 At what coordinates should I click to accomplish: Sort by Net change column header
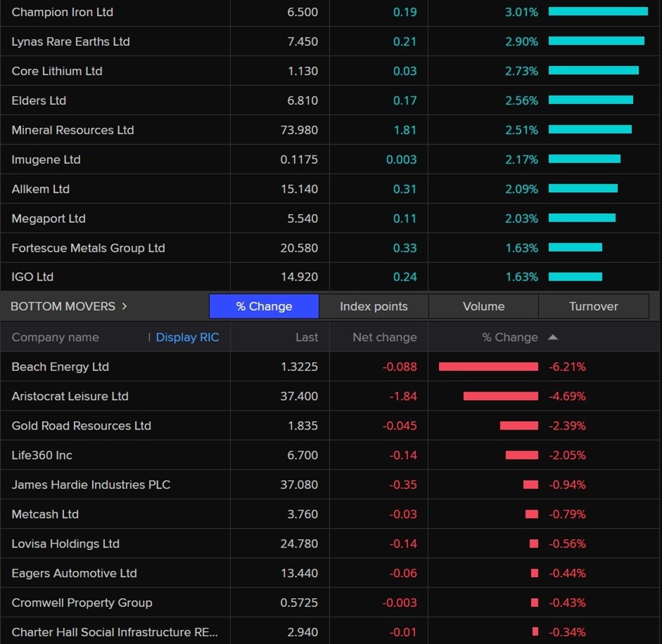pyautogui.click(x=385, y=337)
